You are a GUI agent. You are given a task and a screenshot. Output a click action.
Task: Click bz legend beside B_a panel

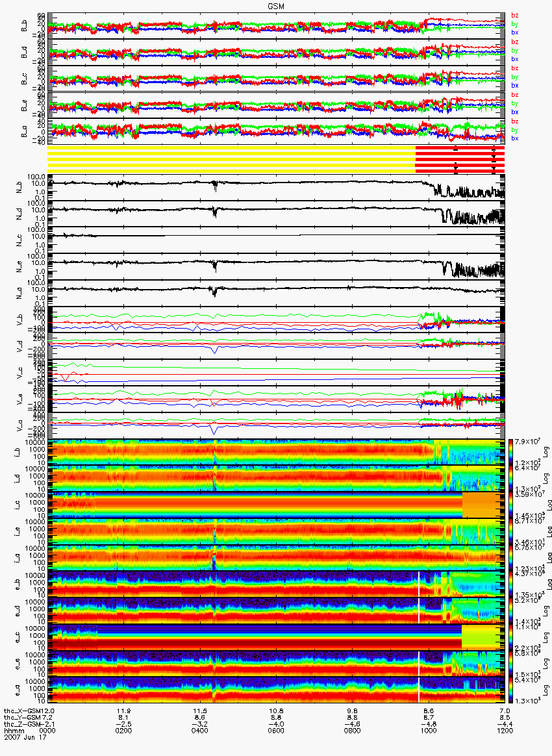tap(514, 121)
